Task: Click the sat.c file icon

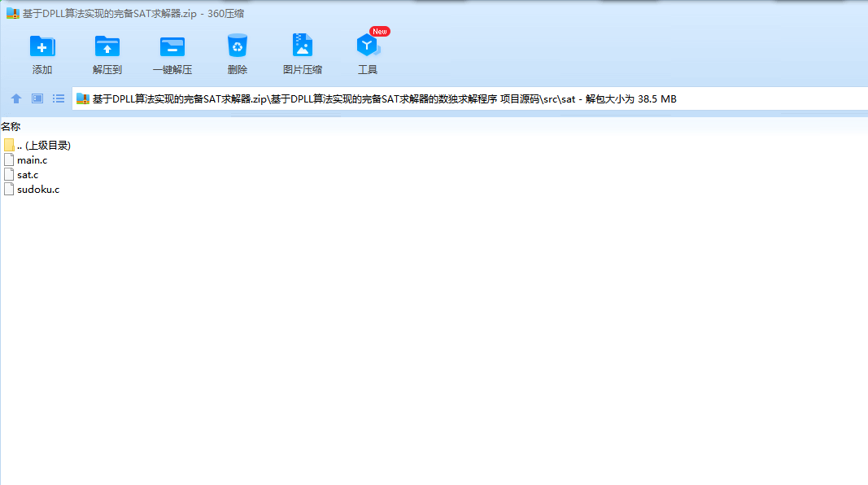Action: tap(9, 174)
